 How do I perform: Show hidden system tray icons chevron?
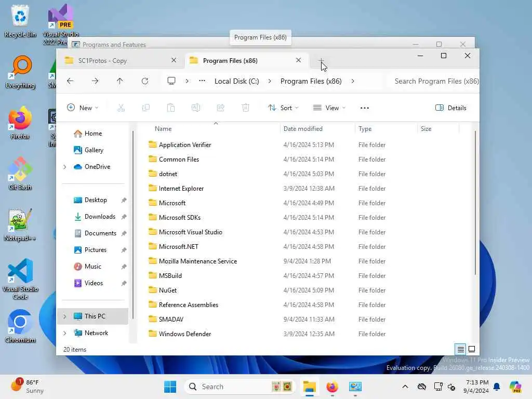[405, 387]
